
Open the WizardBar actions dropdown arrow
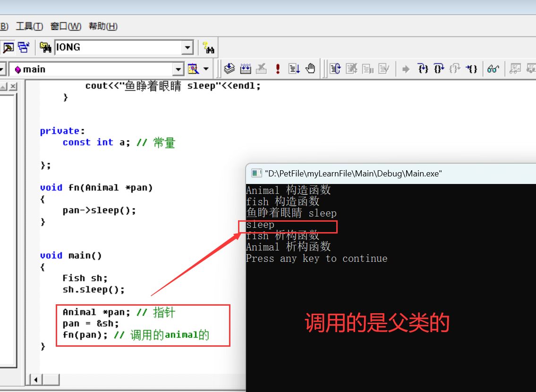click(206, 69)
